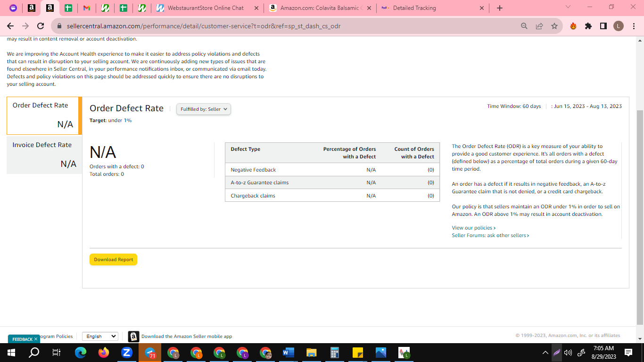Screen dimensions: 644x362
Task: View site information via the lock icon
Action: click(x=59, y=26)
